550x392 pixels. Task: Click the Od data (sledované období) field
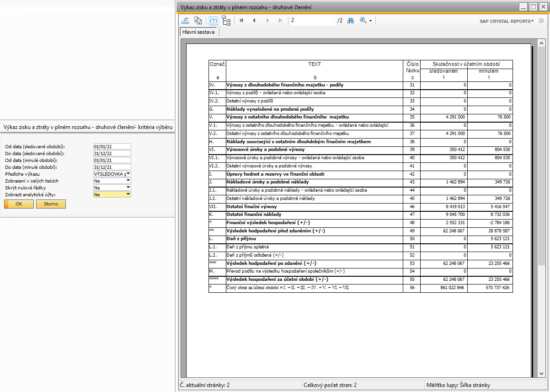[112, 146]
